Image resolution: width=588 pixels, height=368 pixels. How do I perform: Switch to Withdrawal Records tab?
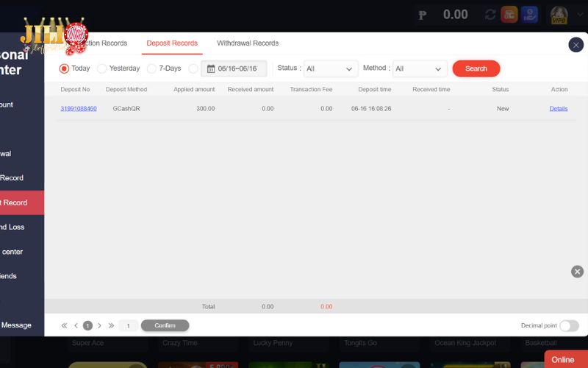coord(248,43)
